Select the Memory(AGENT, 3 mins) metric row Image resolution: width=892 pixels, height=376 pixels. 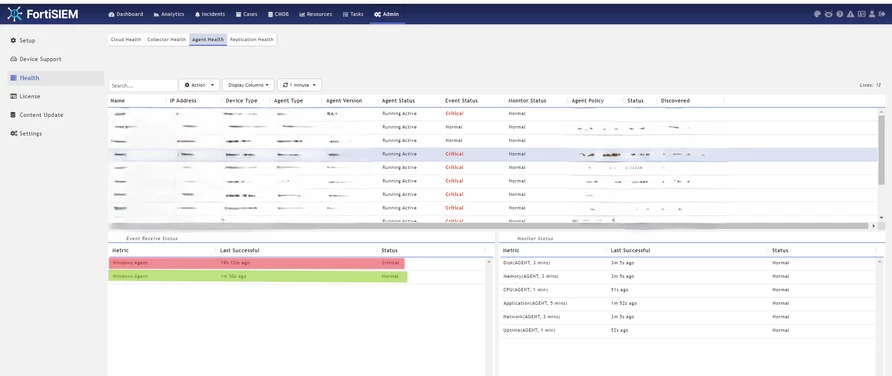[x=688, y=276]
